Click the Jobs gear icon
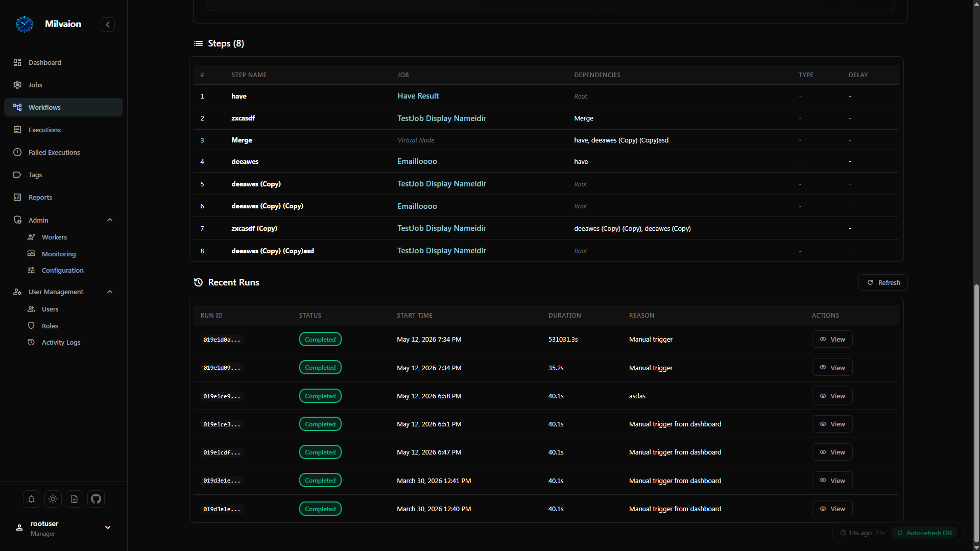This screenshot has height=551, width=980. (x=17, y=85)
